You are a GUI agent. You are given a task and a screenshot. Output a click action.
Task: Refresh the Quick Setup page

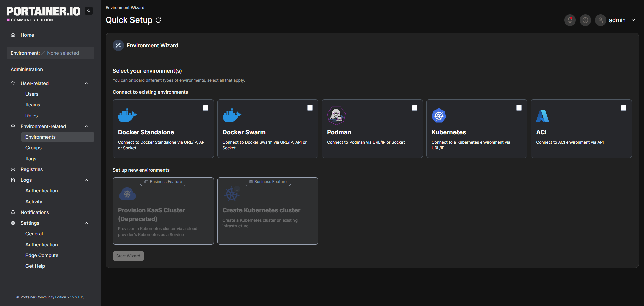[158, 20]
